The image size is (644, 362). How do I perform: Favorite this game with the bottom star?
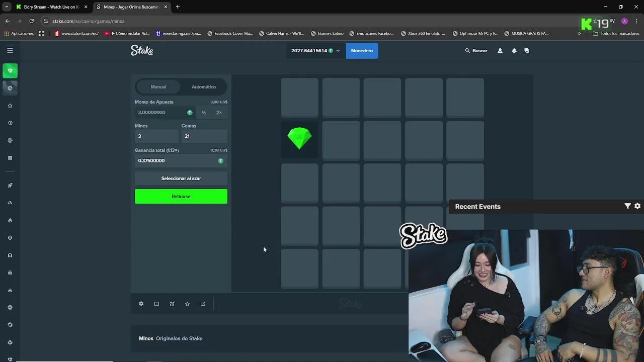(187, 304)
